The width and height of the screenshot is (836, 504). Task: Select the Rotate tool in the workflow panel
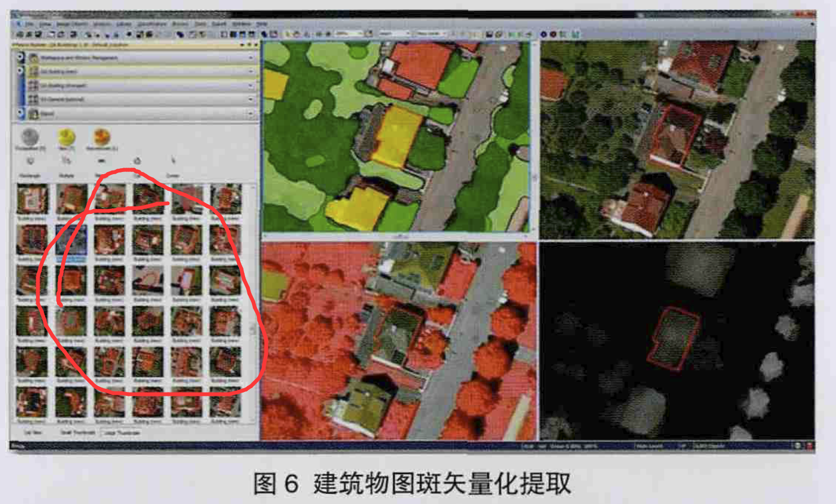[x=65, y=161]
